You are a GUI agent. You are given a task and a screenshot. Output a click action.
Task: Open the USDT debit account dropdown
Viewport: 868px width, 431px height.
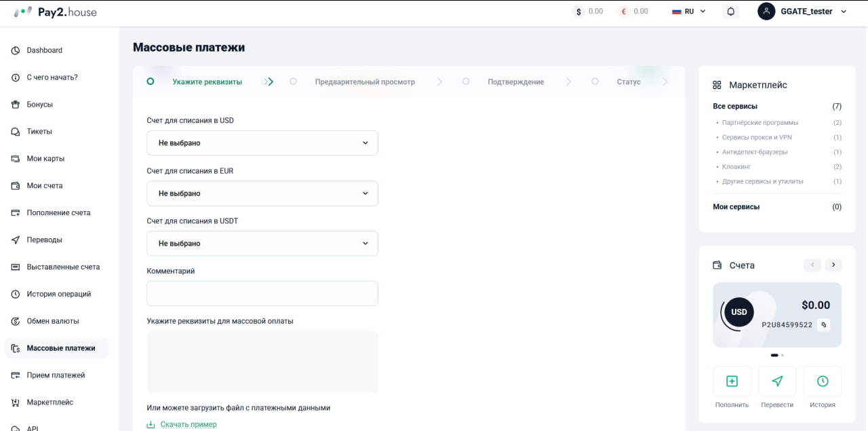(262, 244)
